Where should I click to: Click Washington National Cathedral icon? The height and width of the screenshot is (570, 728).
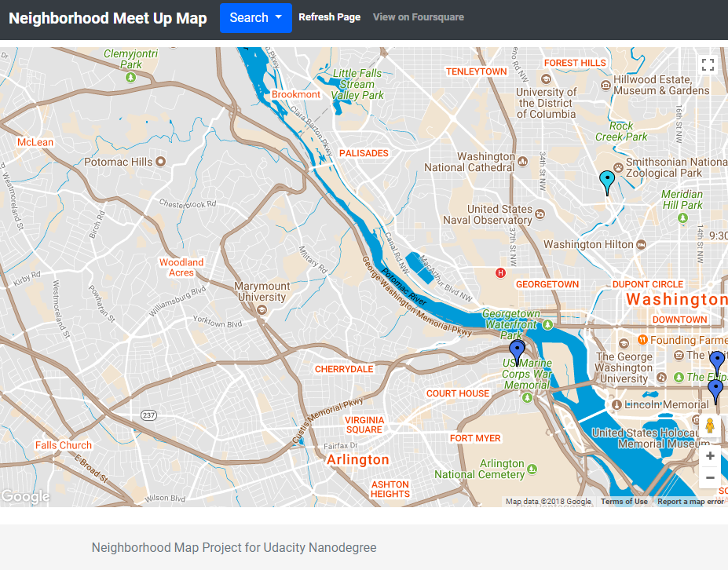(x=523, y=162)
